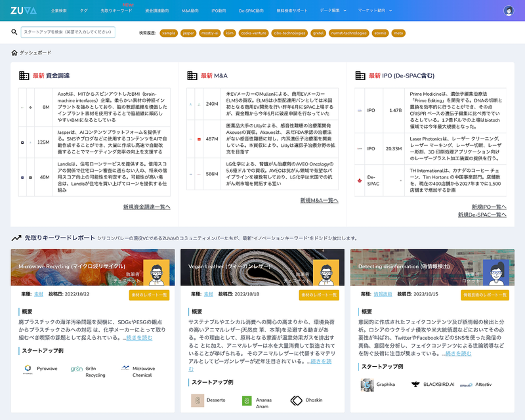Select the mostly-ai search history tag

click(209, 33)
